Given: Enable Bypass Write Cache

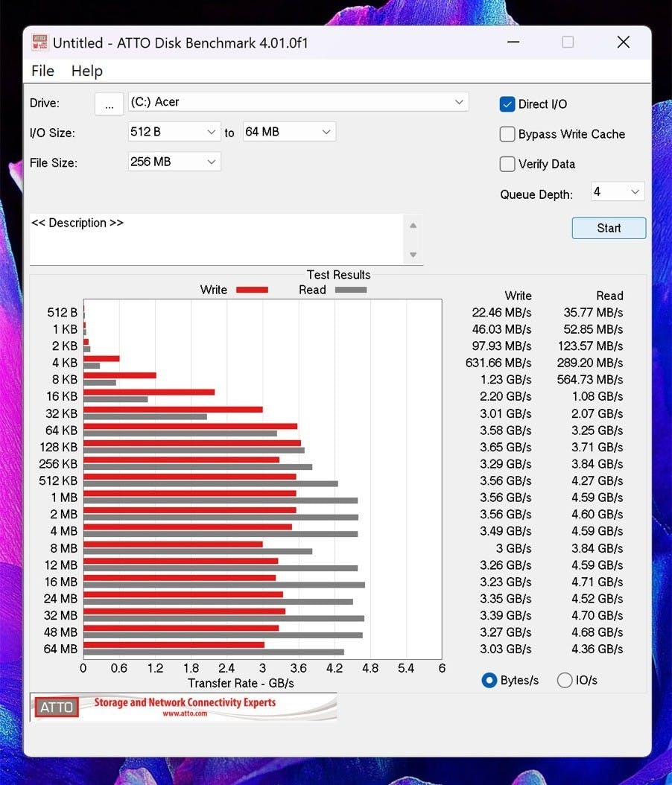Looking at the screenshot, I should pos(507,134).
